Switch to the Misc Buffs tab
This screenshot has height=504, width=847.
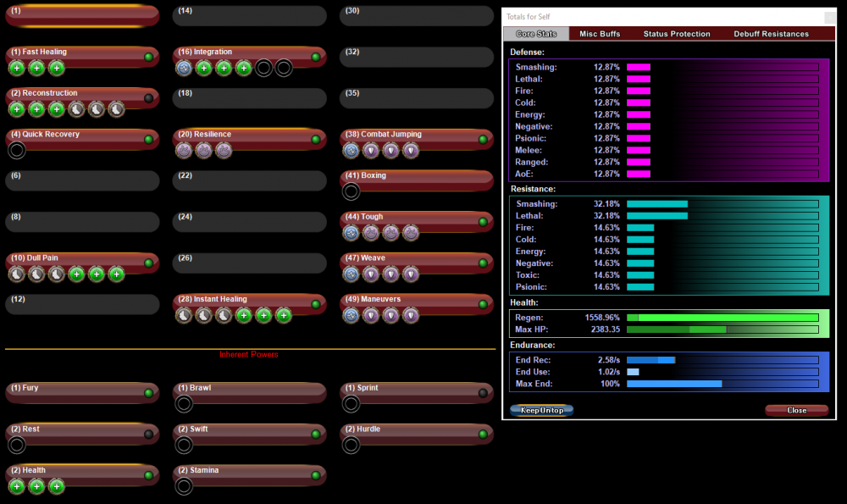599,34
